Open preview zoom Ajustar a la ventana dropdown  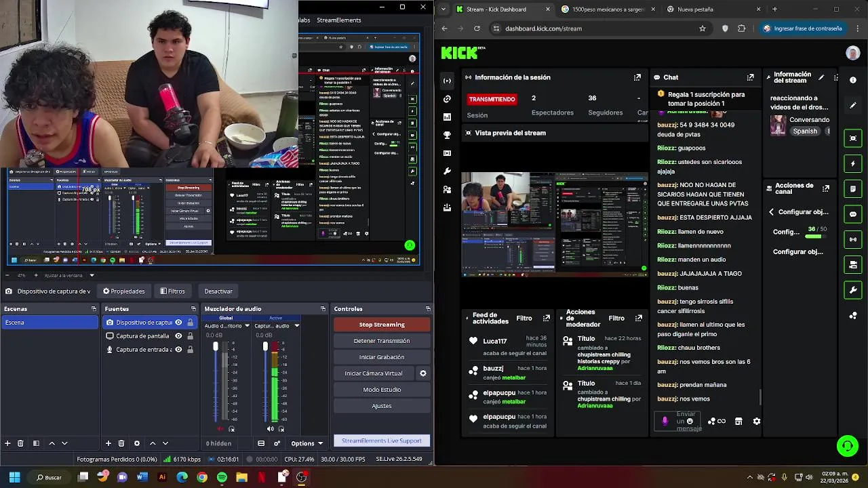point(70,275)
